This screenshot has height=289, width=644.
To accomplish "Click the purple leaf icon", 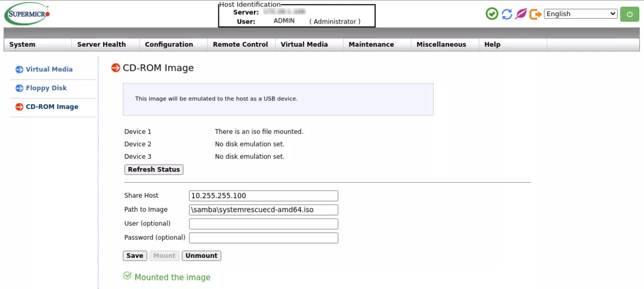I will click(521, 14).
